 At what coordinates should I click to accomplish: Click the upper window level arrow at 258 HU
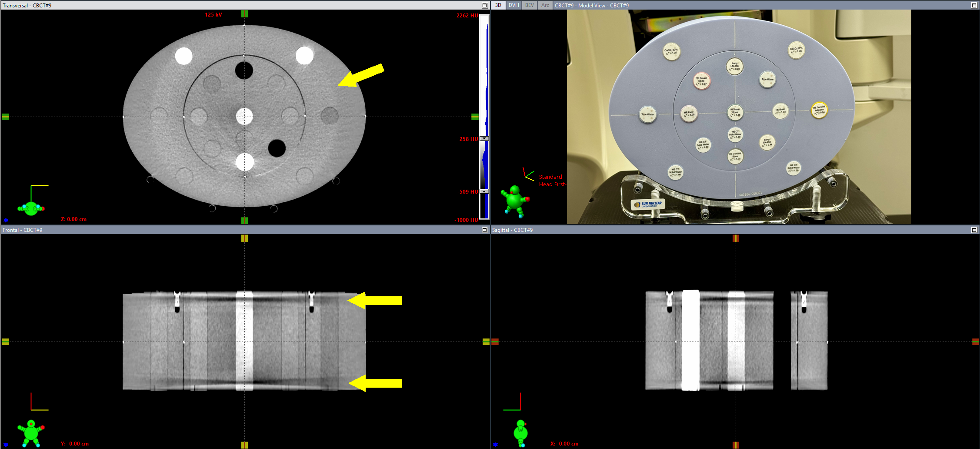484,139
